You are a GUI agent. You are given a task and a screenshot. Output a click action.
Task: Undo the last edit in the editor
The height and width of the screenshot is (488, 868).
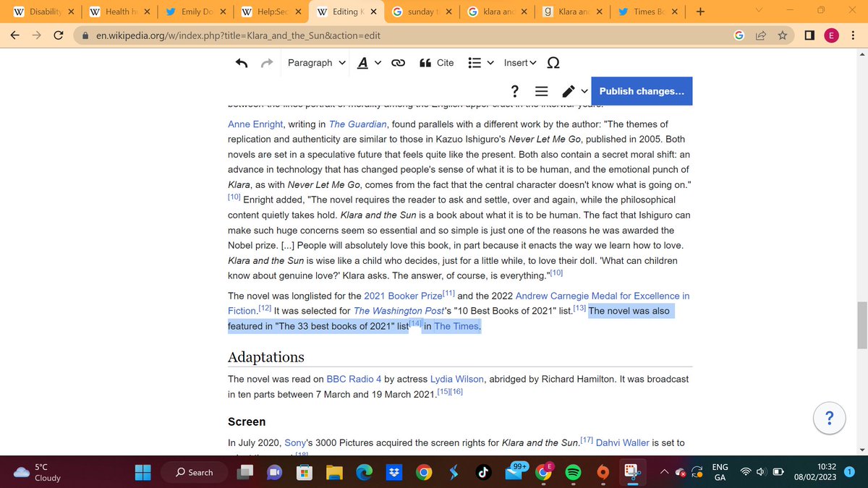coord(242,63)
